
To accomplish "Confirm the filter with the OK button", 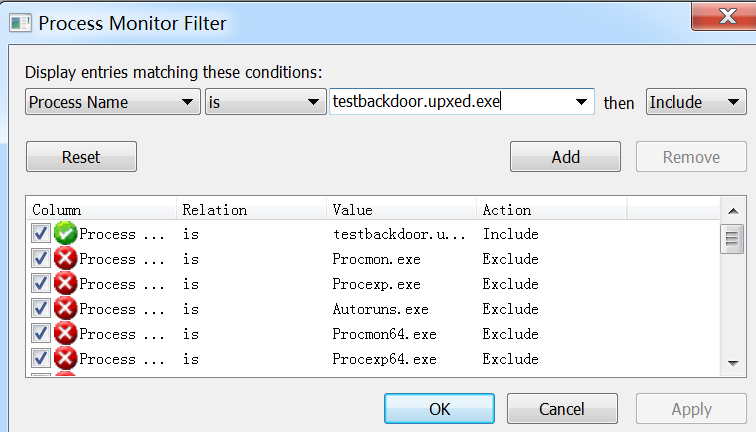I will coord(439,409).
